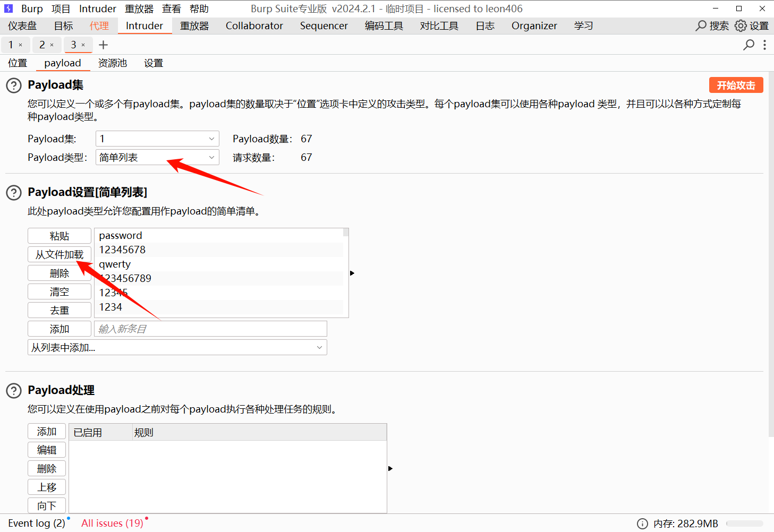Switch to the 对比工具 tab
The image size is (774, 532).
tap(439, 25)
